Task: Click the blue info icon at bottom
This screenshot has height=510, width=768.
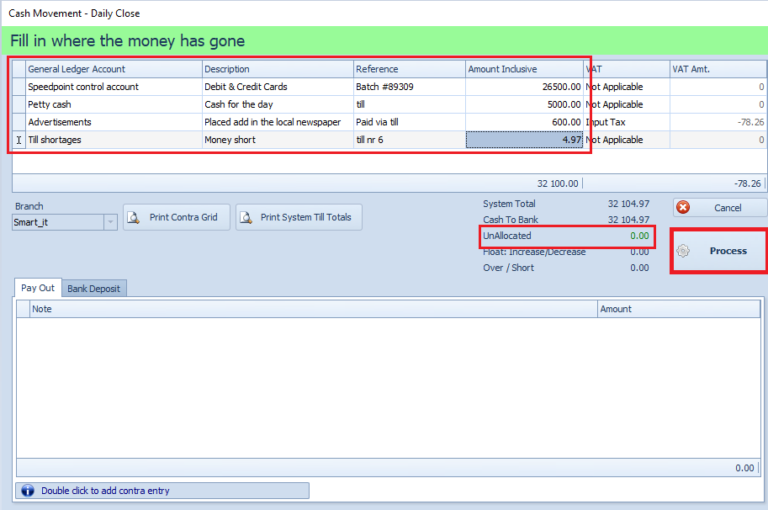Action: click(x=28, y=490)
